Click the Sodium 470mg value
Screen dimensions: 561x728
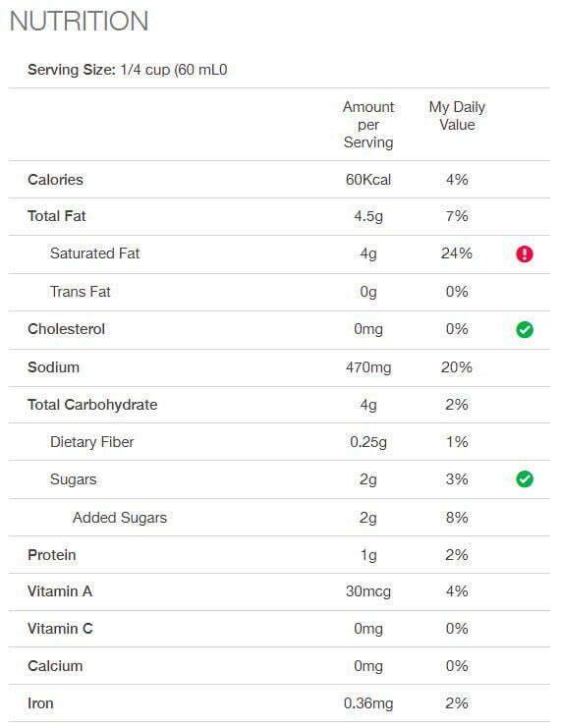point(368,367)
